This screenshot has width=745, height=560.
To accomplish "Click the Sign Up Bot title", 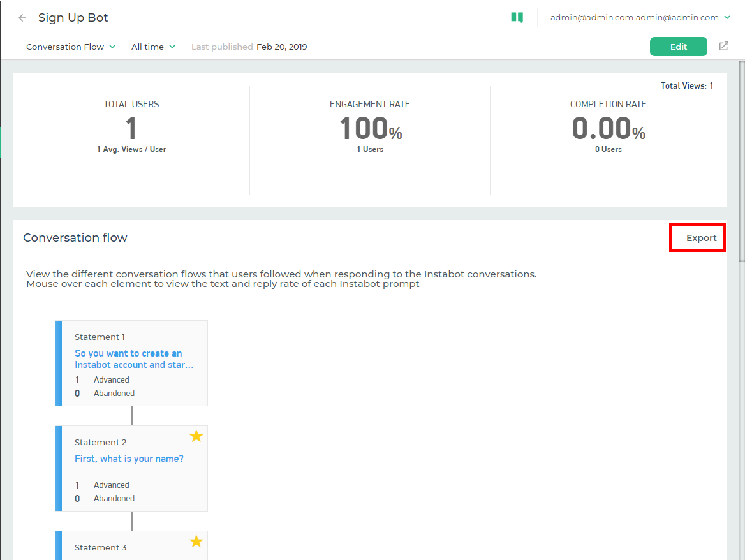I will coord(73,18).
